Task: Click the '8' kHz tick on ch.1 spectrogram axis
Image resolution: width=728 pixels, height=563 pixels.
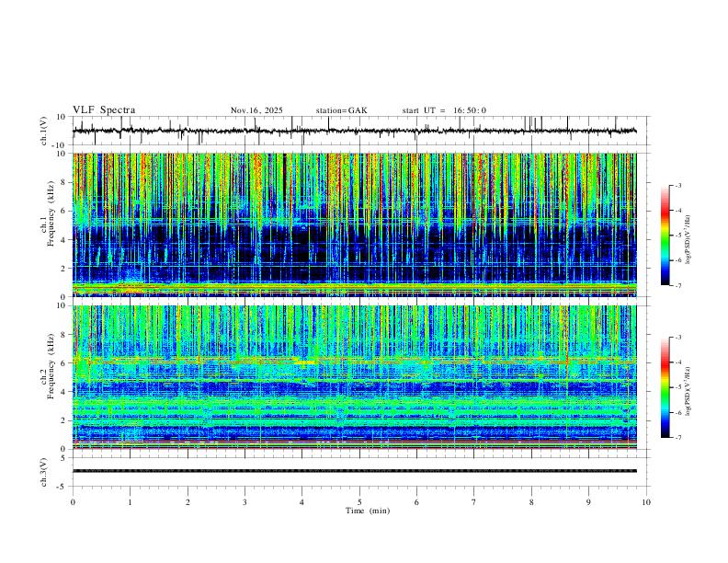Action: tap(64, 182)
